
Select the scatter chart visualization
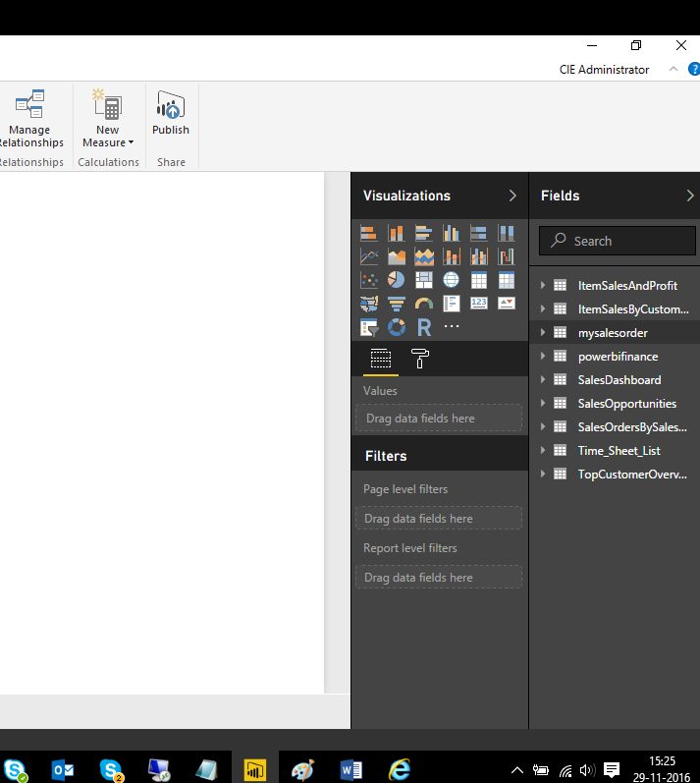tap(369, 280)
